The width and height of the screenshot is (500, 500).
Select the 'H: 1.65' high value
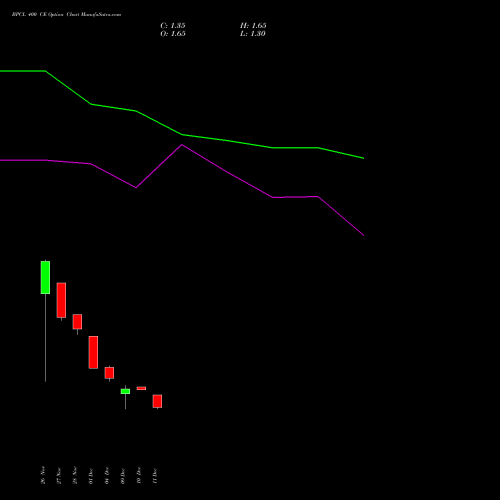pos(253,26)
